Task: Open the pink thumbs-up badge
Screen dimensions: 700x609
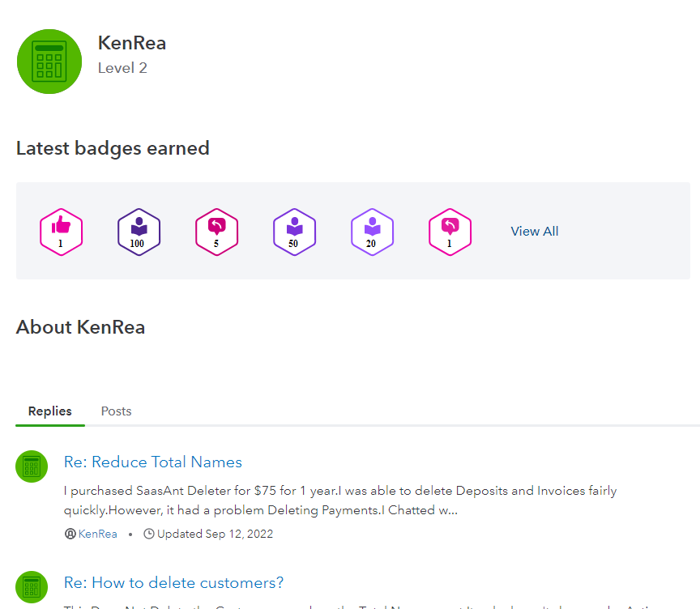Action: (62, 232)
